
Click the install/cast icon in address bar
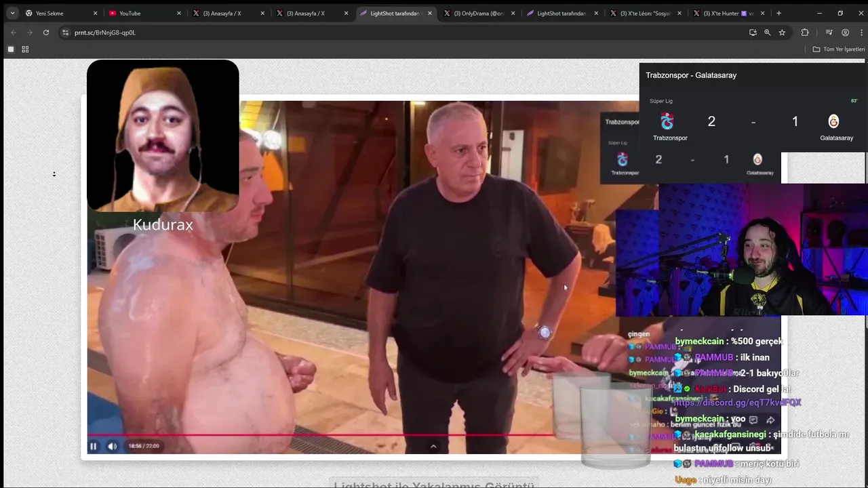tap(753, 33)
